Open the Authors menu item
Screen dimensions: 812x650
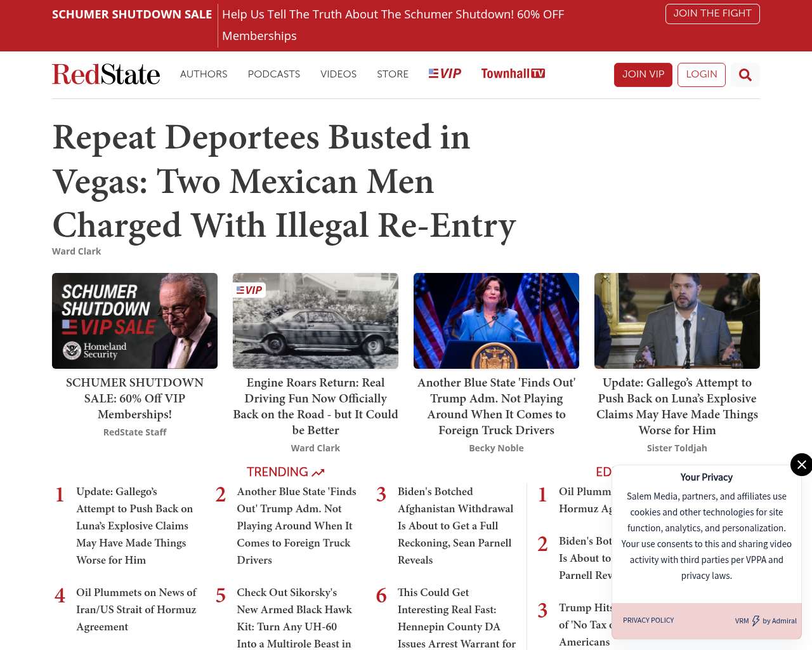(x=204, y=74)
